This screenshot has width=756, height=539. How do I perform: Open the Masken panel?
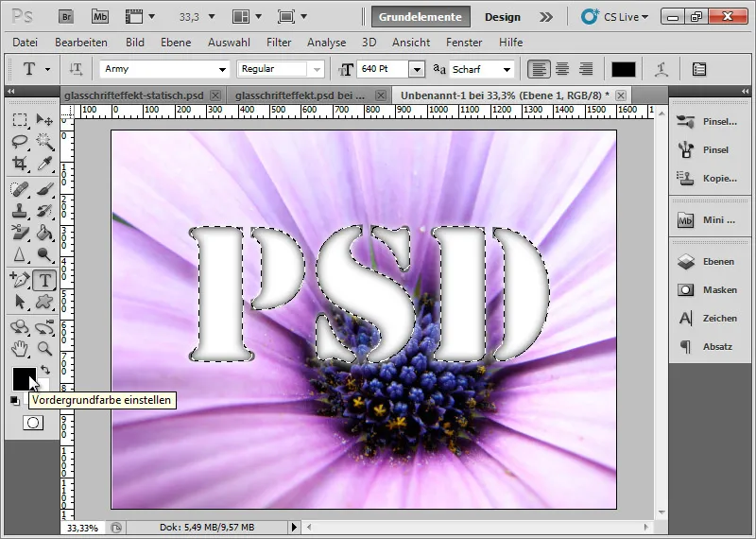point(707,289)
